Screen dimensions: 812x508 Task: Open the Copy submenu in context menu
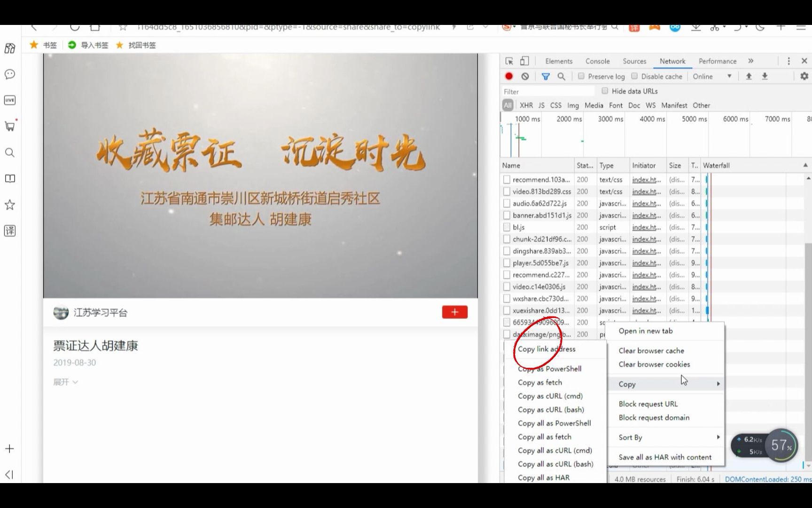point(627,384)
